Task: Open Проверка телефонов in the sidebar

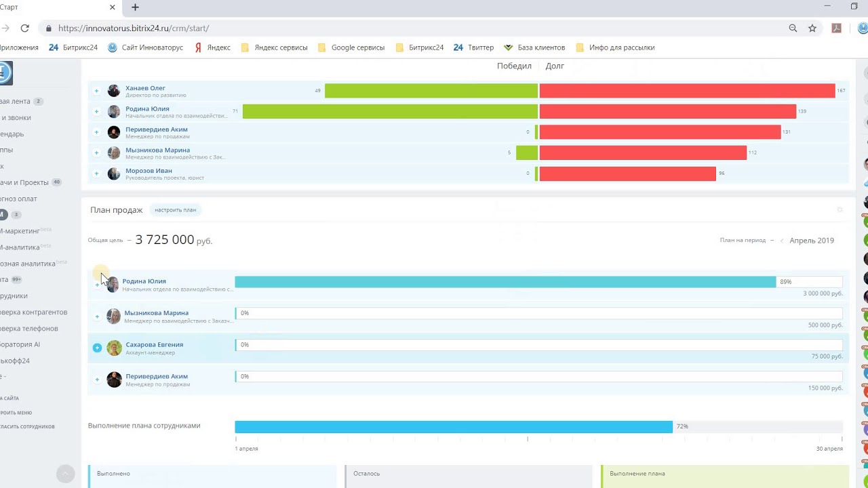Action: coord(29,329)
